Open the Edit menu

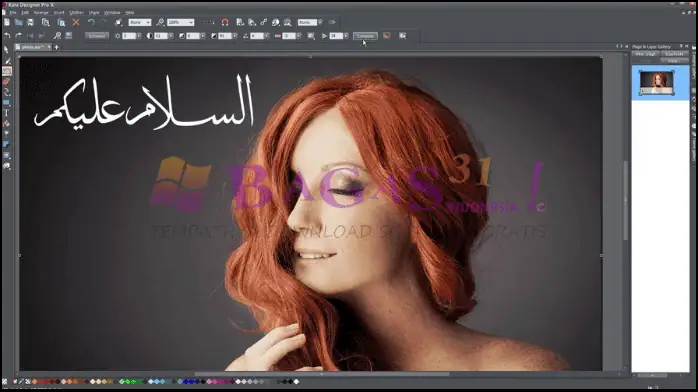pos(25,12)
